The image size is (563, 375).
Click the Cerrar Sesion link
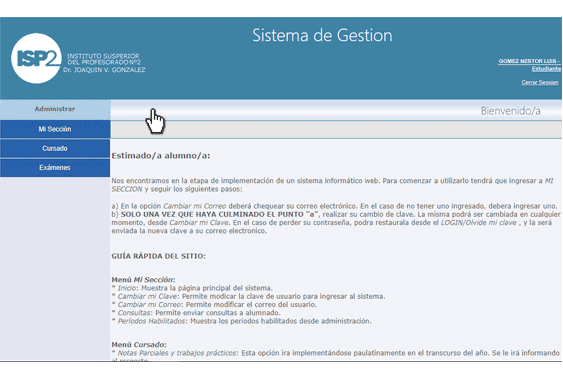540,83
